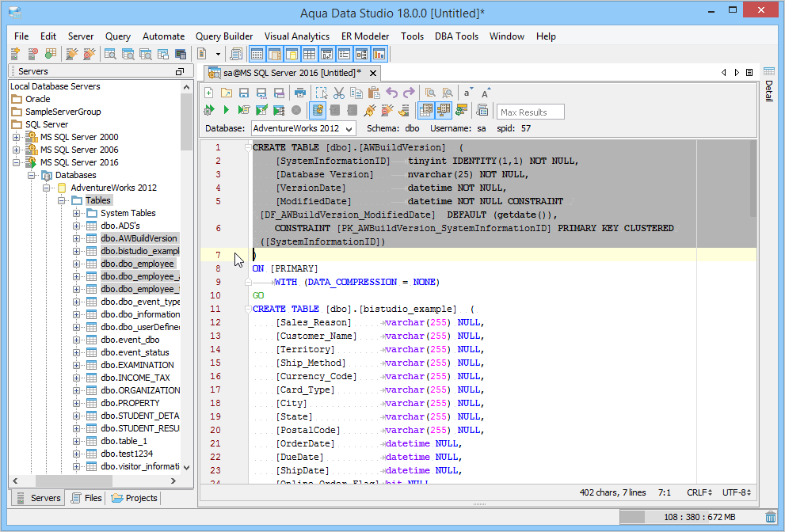The width and height of the screenshot is (785, 532).
Task: Toggle the auto-commit button in query toolbar
Action: (x=318, y=110)
